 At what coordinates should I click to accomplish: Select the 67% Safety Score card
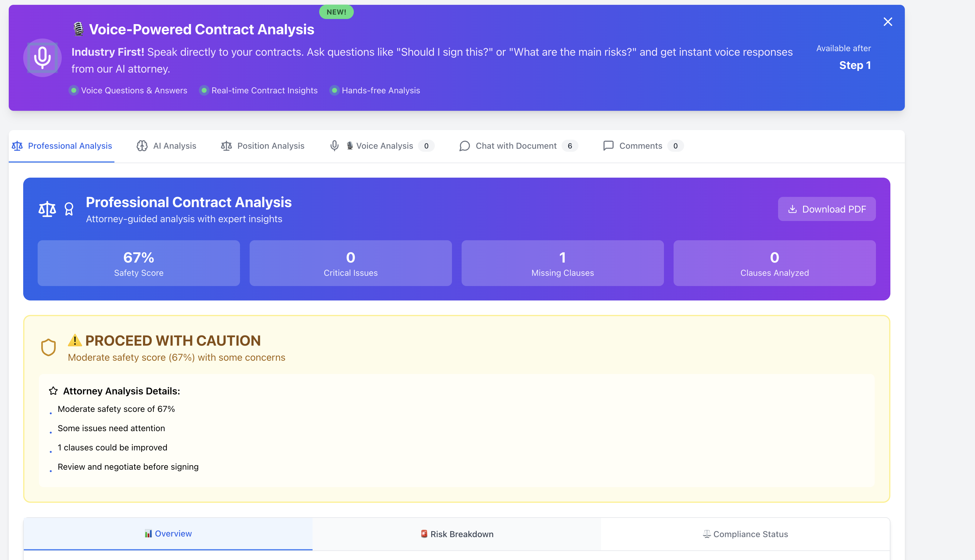(x=139, y=263)
